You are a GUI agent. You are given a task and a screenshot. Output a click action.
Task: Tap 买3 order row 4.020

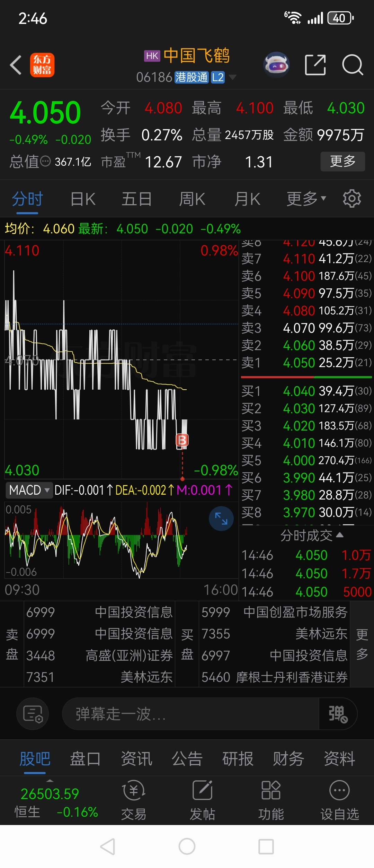click(306, 426)
